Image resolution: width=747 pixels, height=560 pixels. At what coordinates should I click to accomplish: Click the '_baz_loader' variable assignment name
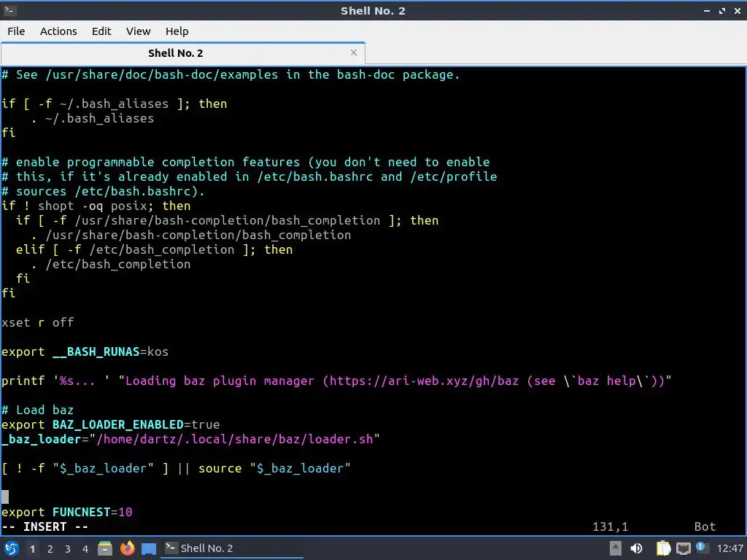pyautogui.click(x=42, y=439)
